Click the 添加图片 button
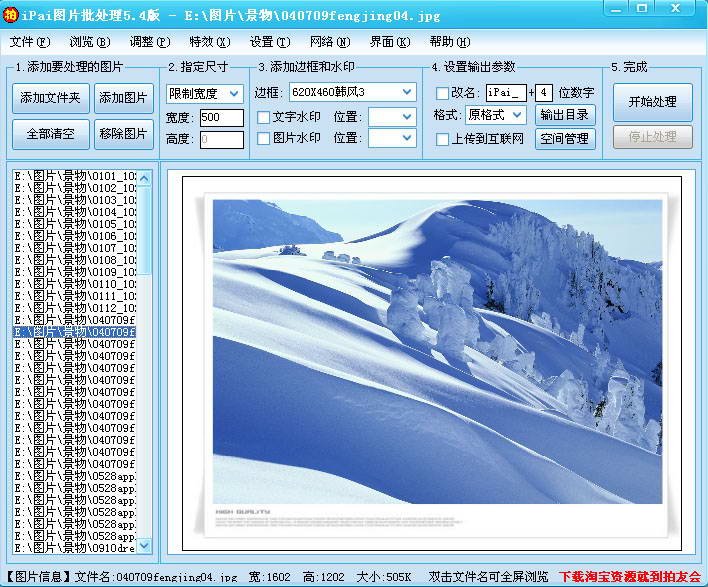The height and width of the screenshot is (587, 708). tap(124, 98)
